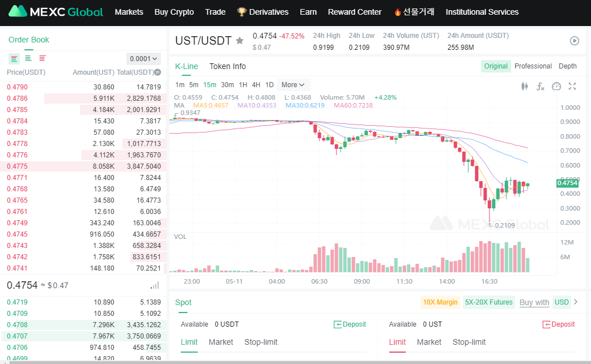Open the Buy Crypto menu

[x=174, y=12]
